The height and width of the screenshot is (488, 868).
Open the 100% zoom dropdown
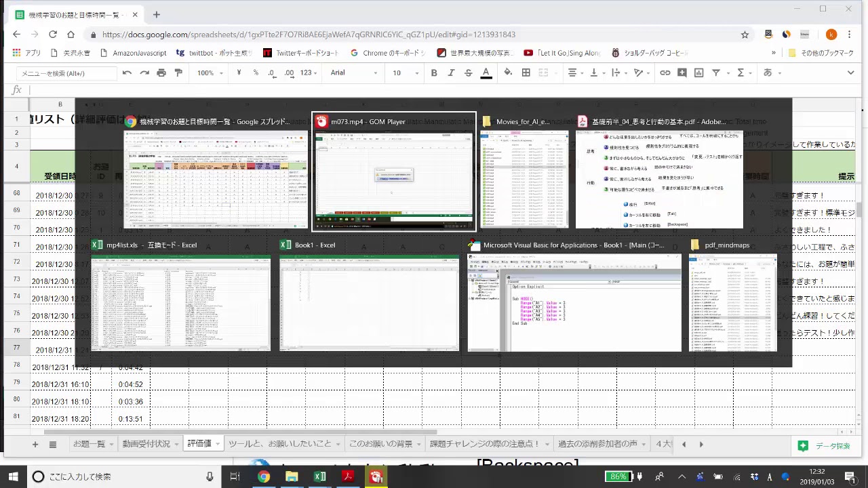click(210, 73)
